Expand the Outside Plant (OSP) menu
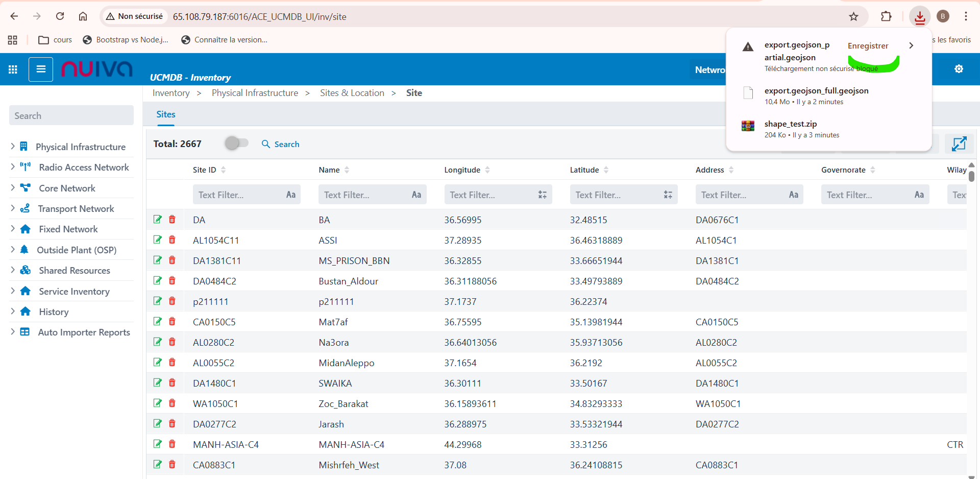Image resolution: width=980 pixels, height=479 pixels. coord(13,250)
